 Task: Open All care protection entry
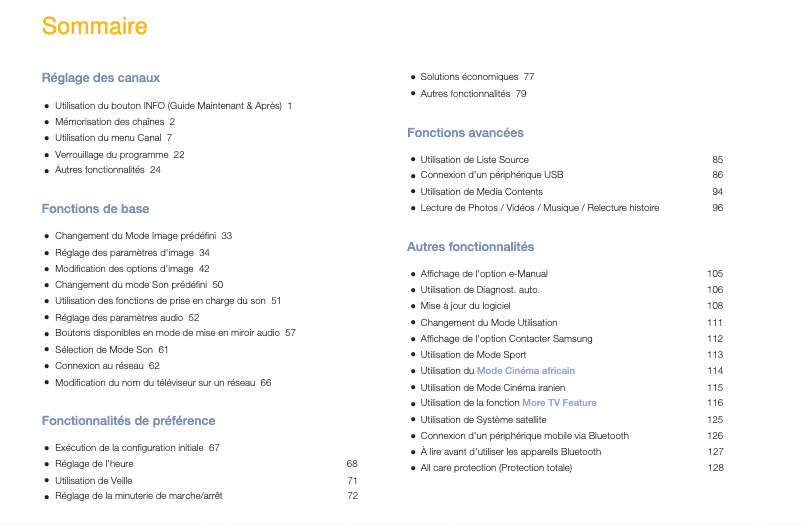click(x=496, y=468)
